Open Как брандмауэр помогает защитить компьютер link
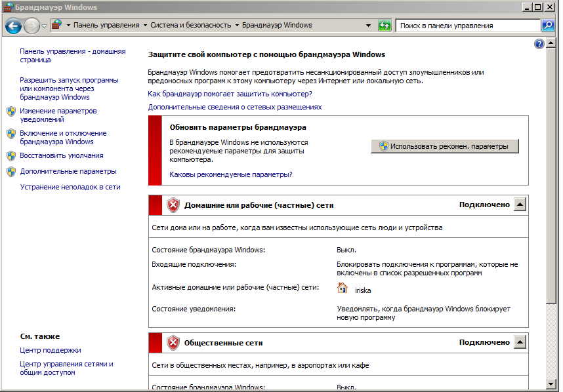 pyautogui.click(x=230, y=94)
